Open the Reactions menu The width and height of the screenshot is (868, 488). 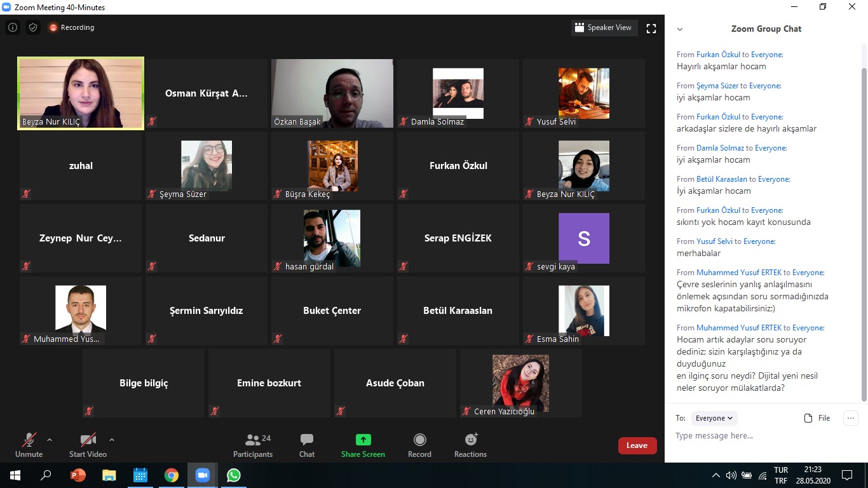click(x=470, y=445)
